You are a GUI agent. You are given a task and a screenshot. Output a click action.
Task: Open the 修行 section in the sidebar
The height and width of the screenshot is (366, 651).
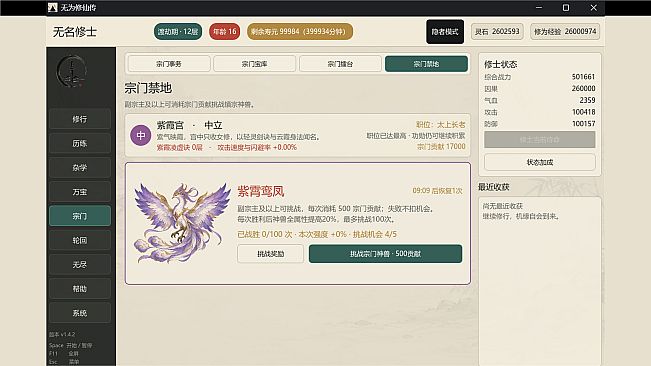pyautogui.click(x=80, y=119)
